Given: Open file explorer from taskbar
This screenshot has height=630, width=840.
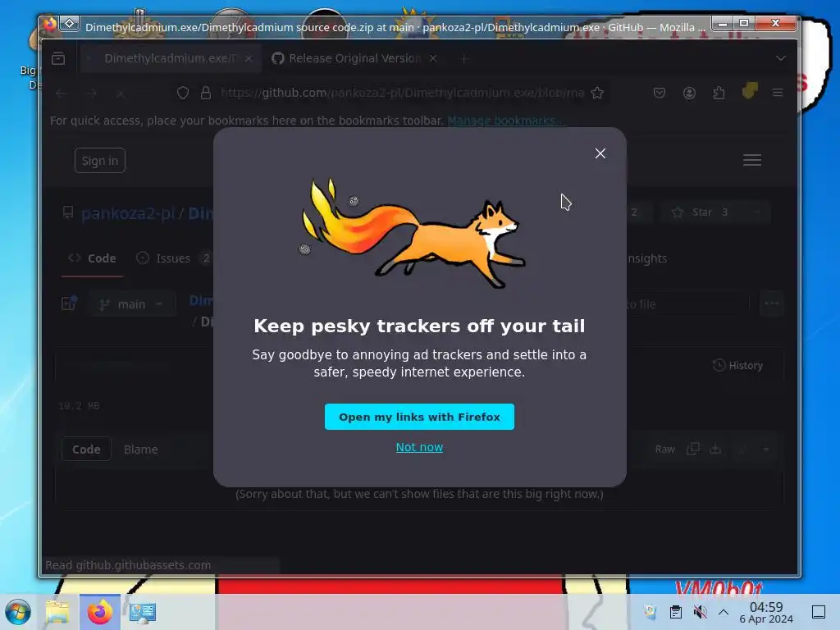Looking at the screenshot, I should coord(58,612).
